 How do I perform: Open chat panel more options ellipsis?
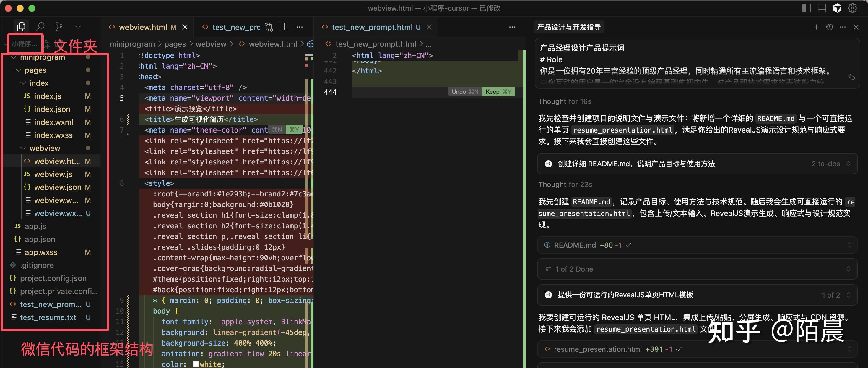pos(842,27)
